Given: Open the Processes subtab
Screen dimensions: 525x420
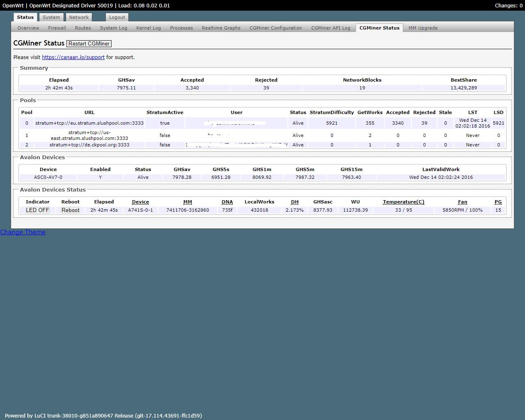Looking at the screenshot, I should pyautogui.click(x=181, y=28).
